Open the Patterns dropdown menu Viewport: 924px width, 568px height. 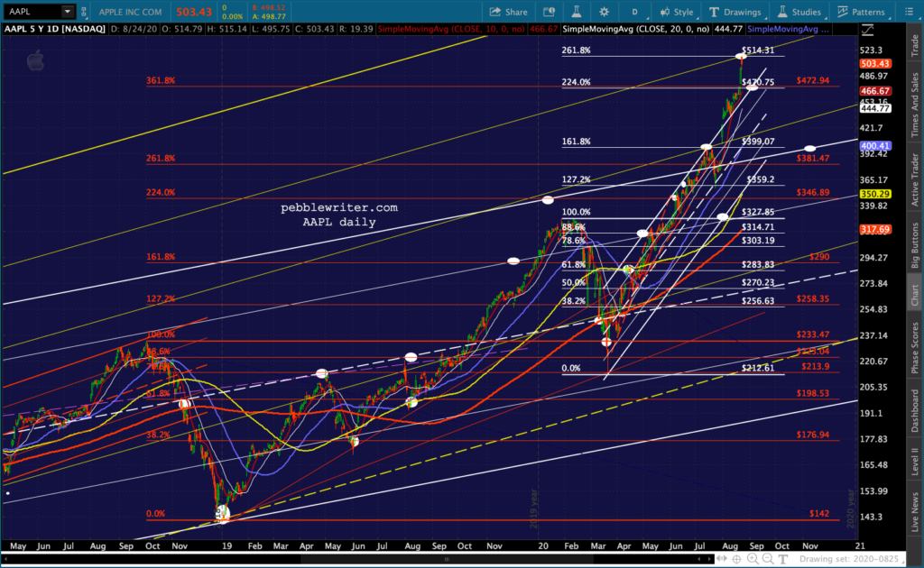pyautogui.click(x=863, y=12)
